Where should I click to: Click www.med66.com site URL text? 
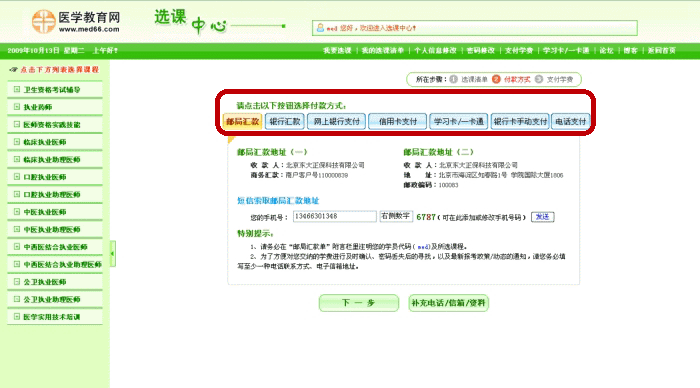[x=89, y=29]
